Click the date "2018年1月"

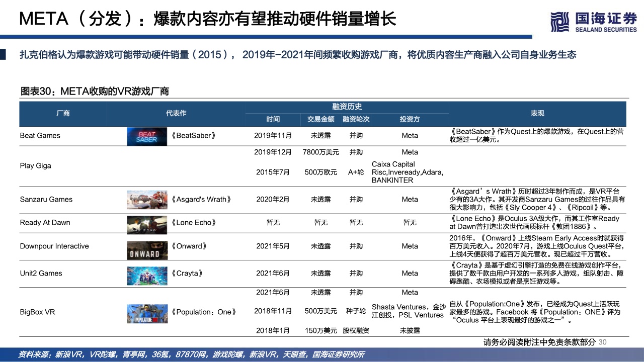click(x=273, y=331)
